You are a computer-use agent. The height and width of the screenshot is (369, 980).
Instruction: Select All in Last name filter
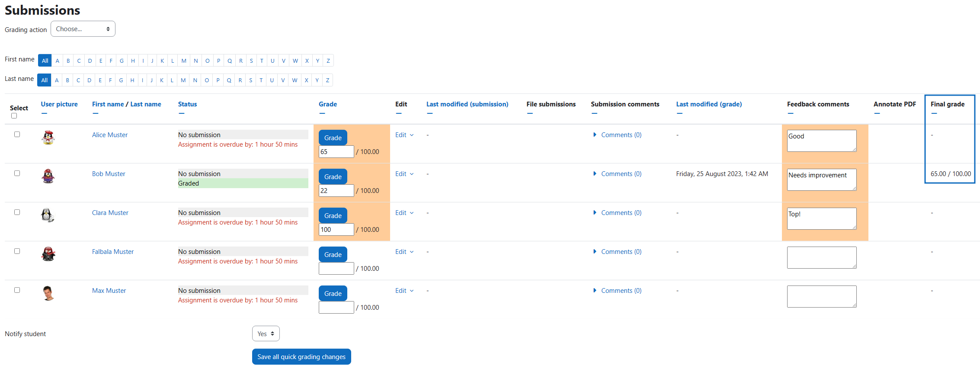click(x=44, y=80)
